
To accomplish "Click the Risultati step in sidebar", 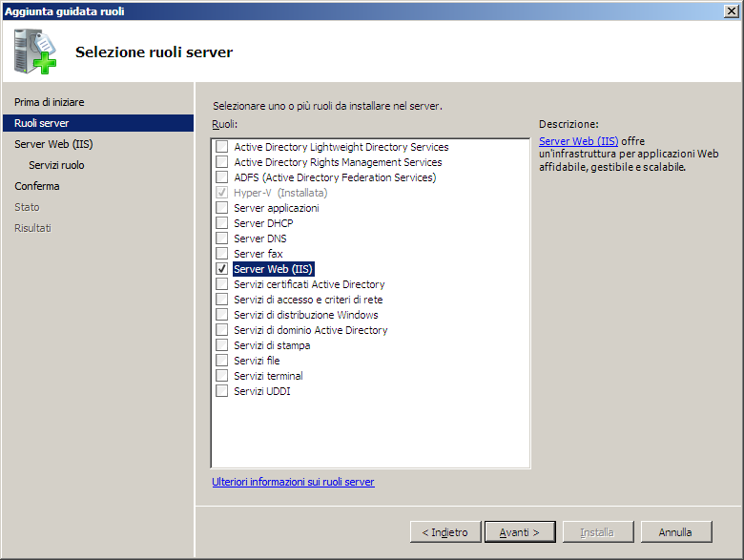I will click(32, 228).
